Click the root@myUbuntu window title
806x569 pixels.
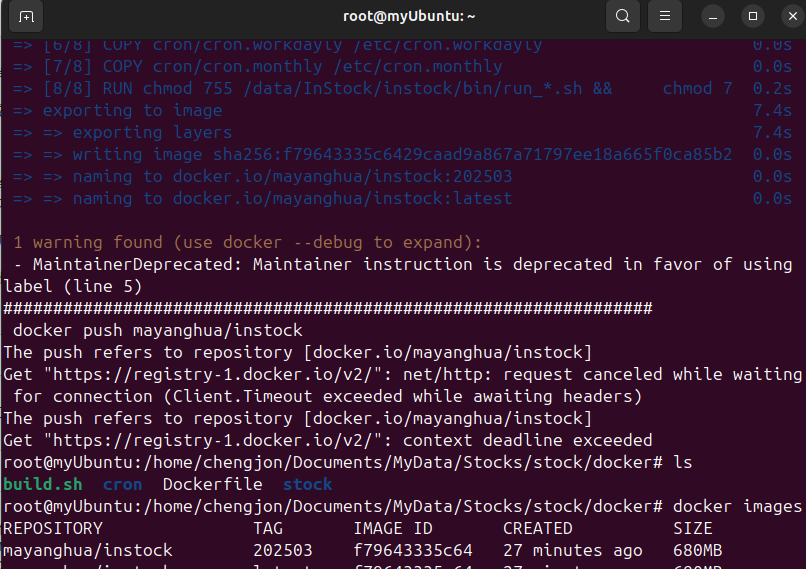pyautogui.click(x=409, y=16)
